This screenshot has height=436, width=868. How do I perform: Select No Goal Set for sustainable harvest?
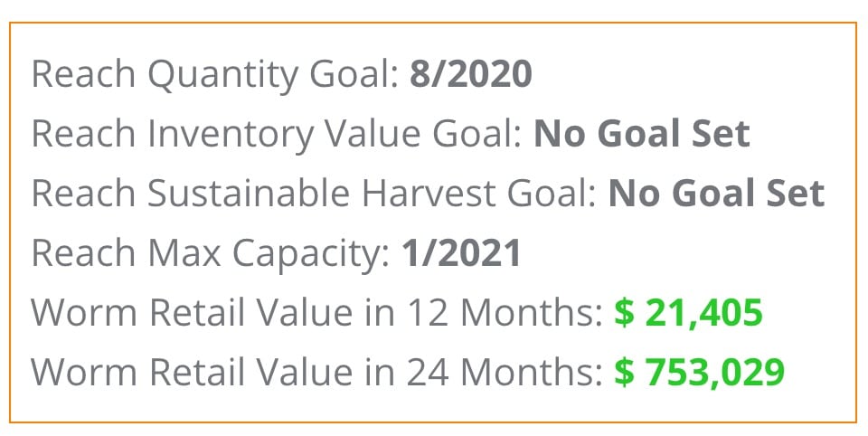[x=716, y=193]
